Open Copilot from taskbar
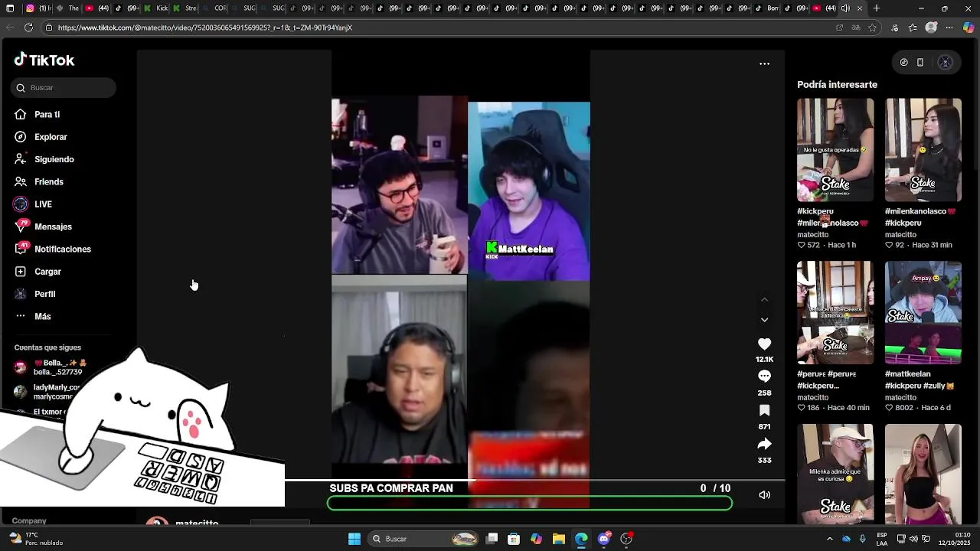The image size is (980, 551). 537,539
